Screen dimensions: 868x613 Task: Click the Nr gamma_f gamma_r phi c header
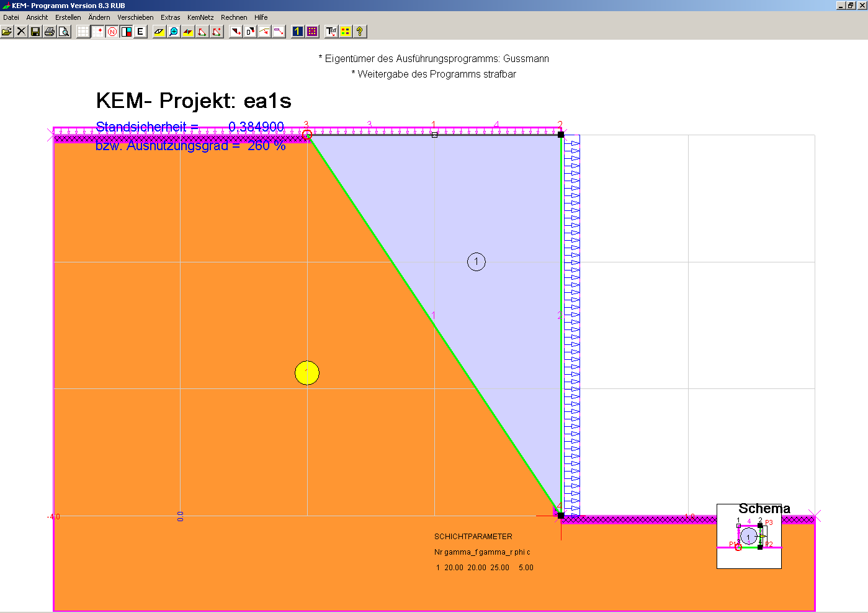click(482, 552)
